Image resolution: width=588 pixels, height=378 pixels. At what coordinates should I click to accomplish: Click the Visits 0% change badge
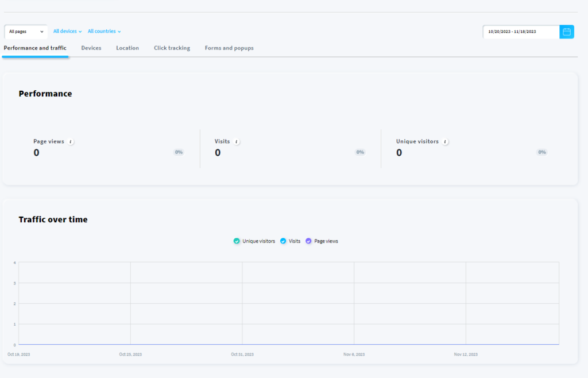[361, 152]
